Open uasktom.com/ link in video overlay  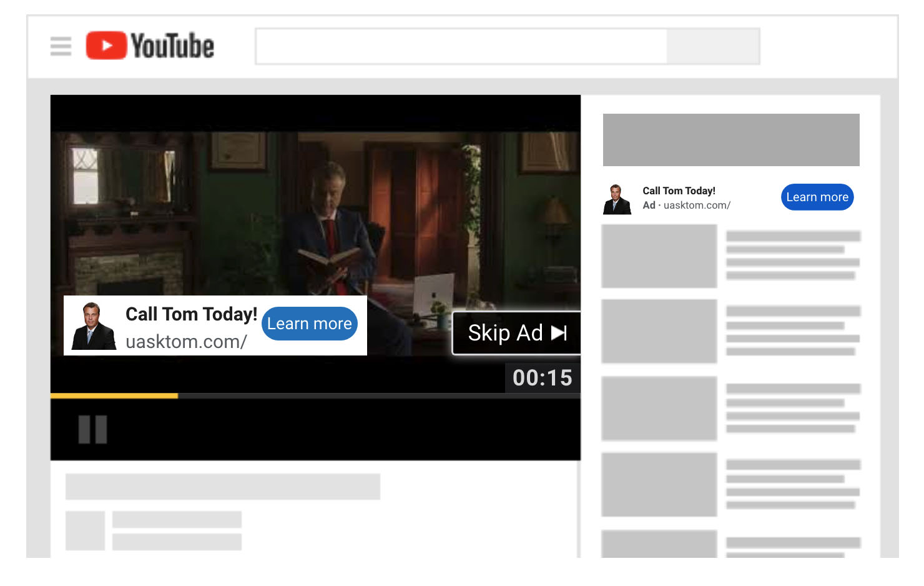[186, 342]
